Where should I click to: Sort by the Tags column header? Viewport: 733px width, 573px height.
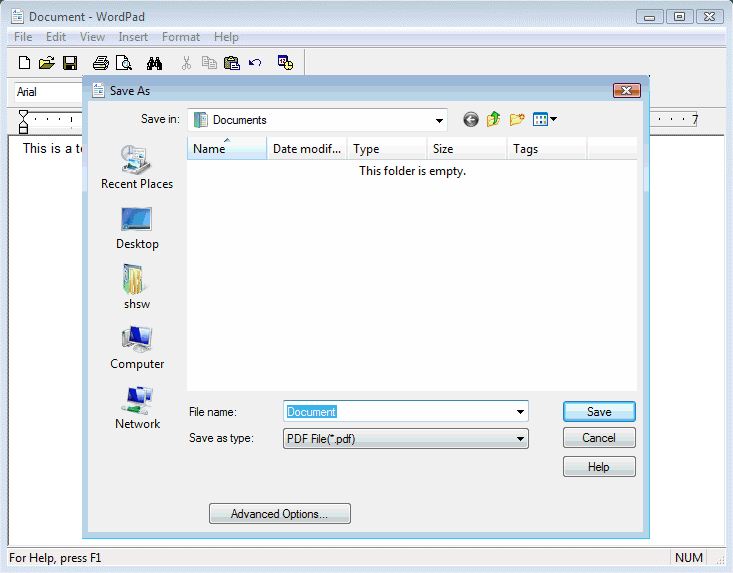pyautogui.click(x=546, y=149)
